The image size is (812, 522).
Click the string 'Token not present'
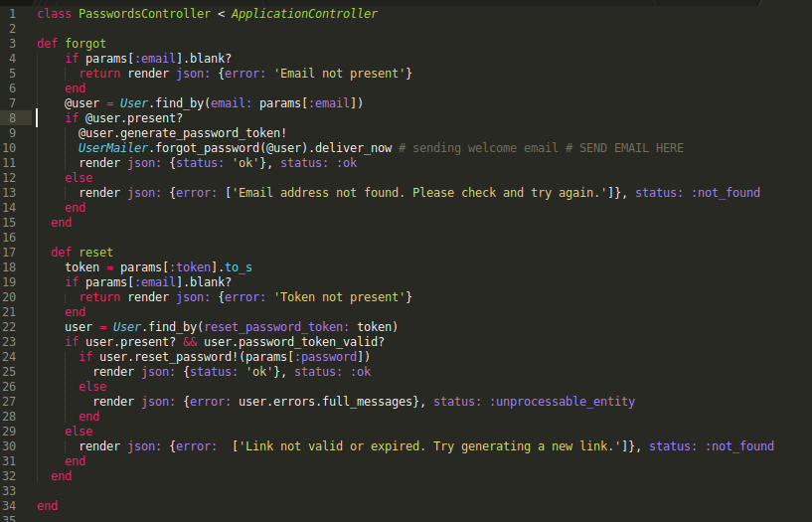click(339, 297)
